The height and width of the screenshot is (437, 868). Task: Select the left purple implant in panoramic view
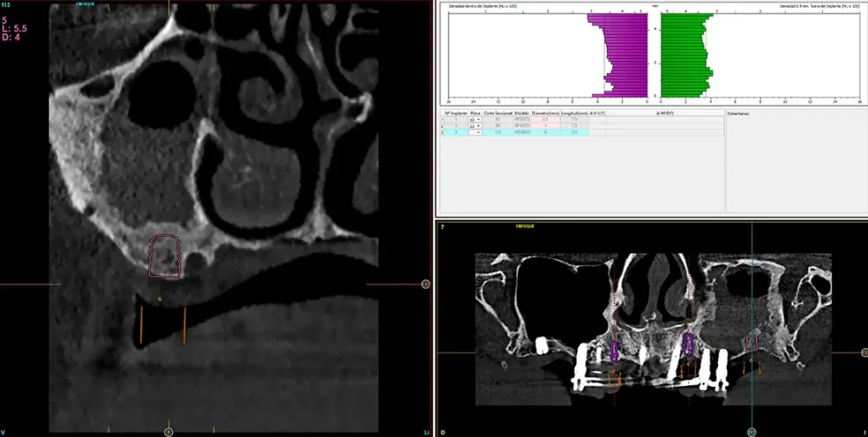pyautogui.click(x=616, y=350)
